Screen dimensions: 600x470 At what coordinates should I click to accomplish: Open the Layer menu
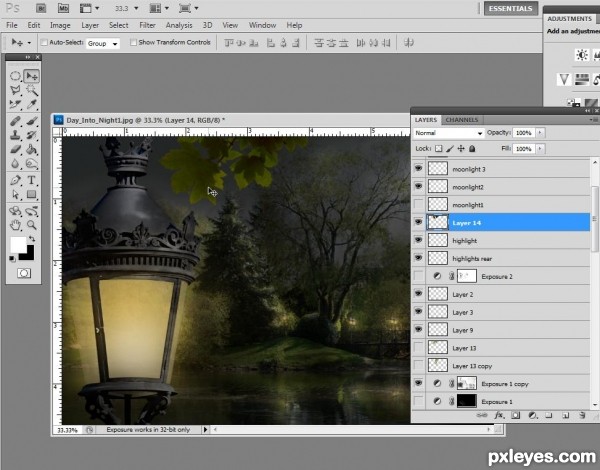tap(90, 25)
